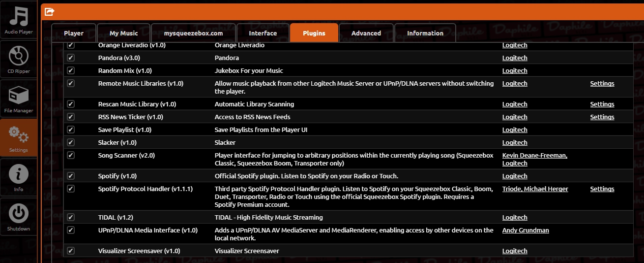Uncheck the Orange Liveradio plugin checkbox
Viewport: 644px width, 263px height.
coord(71,45)
